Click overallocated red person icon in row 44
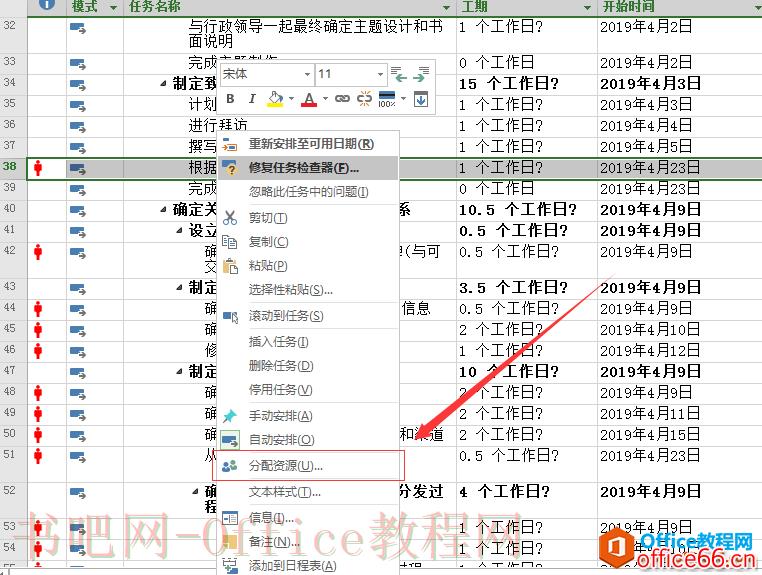Viewport: 762px width, 575px height. (38, 309)
